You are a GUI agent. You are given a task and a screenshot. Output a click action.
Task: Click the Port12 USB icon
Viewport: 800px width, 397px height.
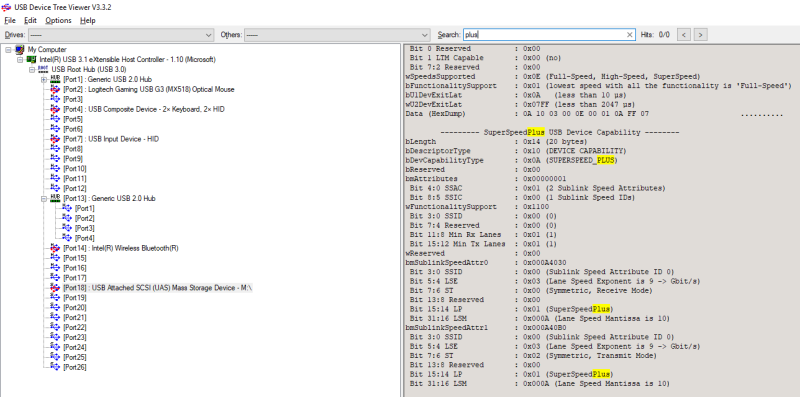click(55, 188)
